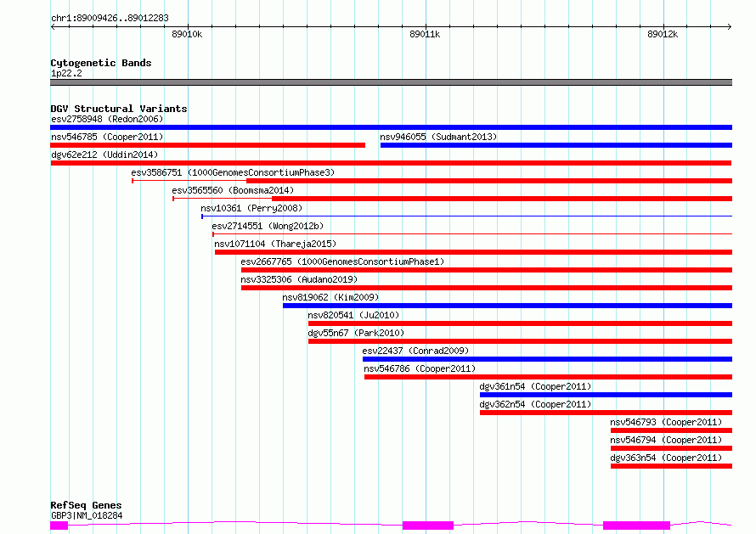Click the blue nsv819062 variant bar
The image size is (756, 534).
point(507,306)
